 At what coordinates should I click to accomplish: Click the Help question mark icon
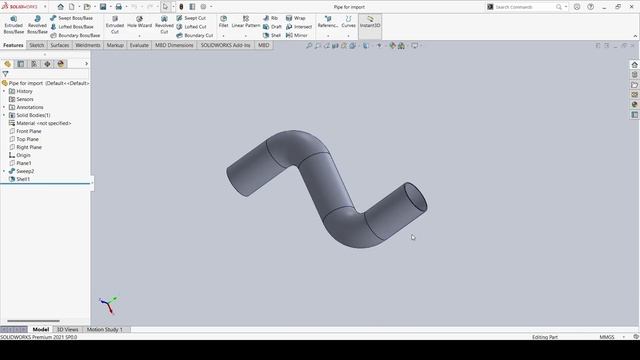coord(591,7)
